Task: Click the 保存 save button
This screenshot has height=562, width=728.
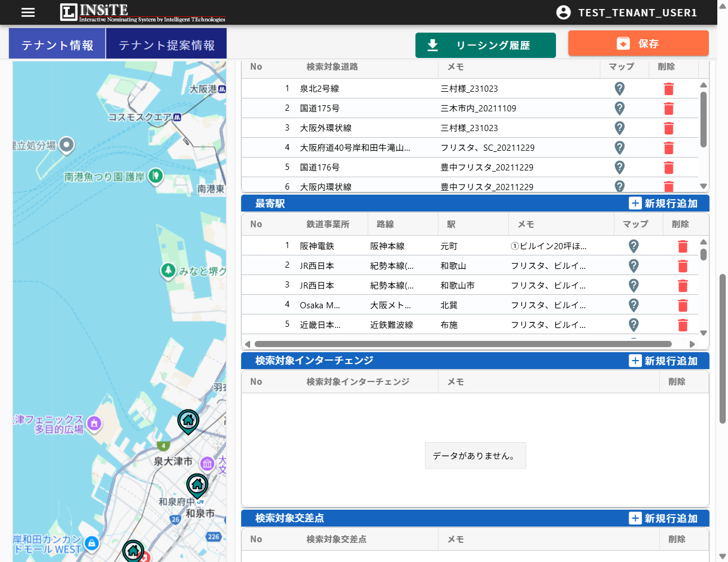Action: 638,43
